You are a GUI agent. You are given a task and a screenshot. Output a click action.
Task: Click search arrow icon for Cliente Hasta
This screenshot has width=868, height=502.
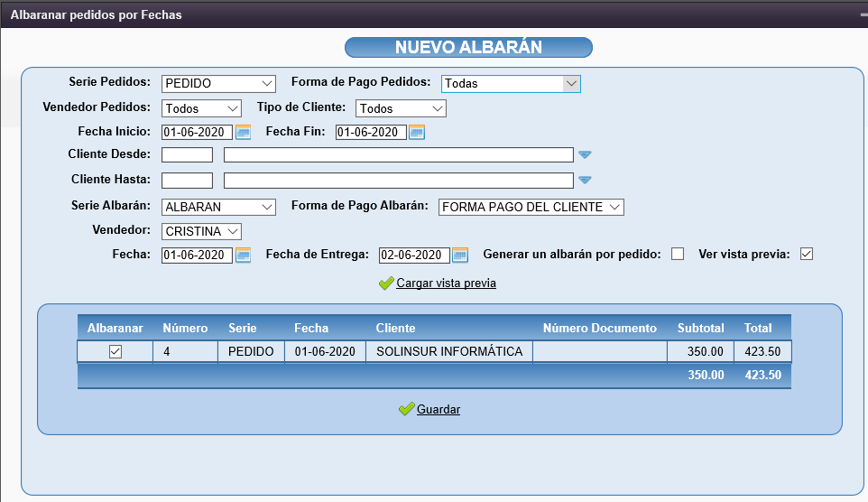[x=585, y=181]
